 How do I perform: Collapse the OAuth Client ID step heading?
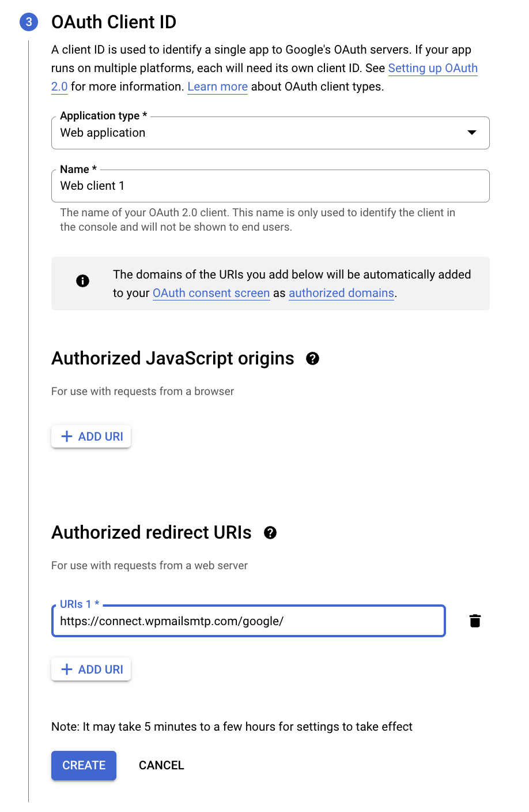(x=114, y=22)
